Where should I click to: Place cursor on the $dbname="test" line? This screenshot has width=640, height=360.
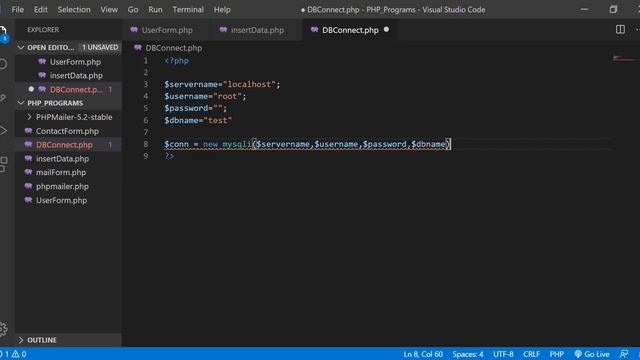coord(198,120)
